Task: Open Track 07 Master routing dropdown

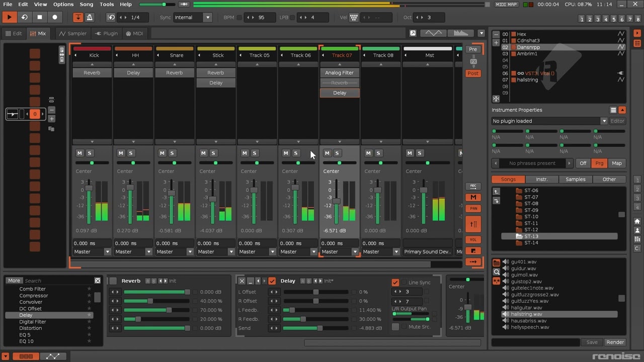Action: [x=339, y=251]
